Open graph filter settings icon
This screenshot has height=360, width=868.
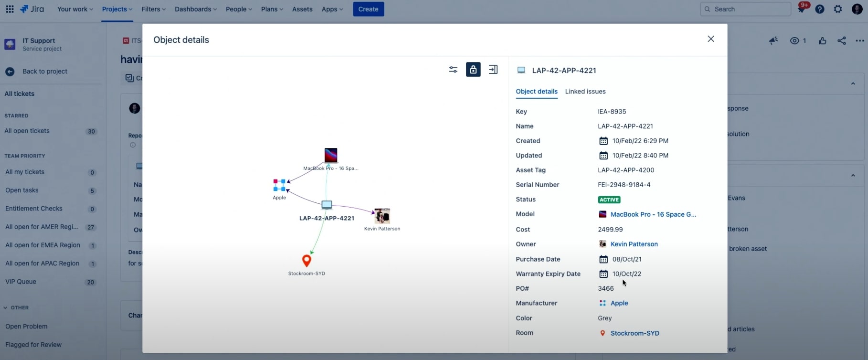(453, 70)
